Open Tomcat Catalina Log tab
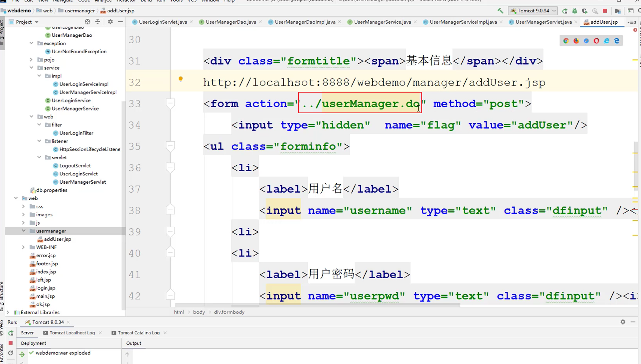The width and height of the screenshot is (641, 364). 139,333
